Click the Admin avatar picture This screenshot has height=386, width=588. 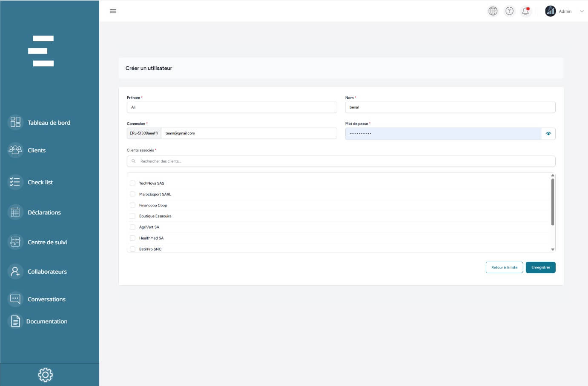pos(551,11)
